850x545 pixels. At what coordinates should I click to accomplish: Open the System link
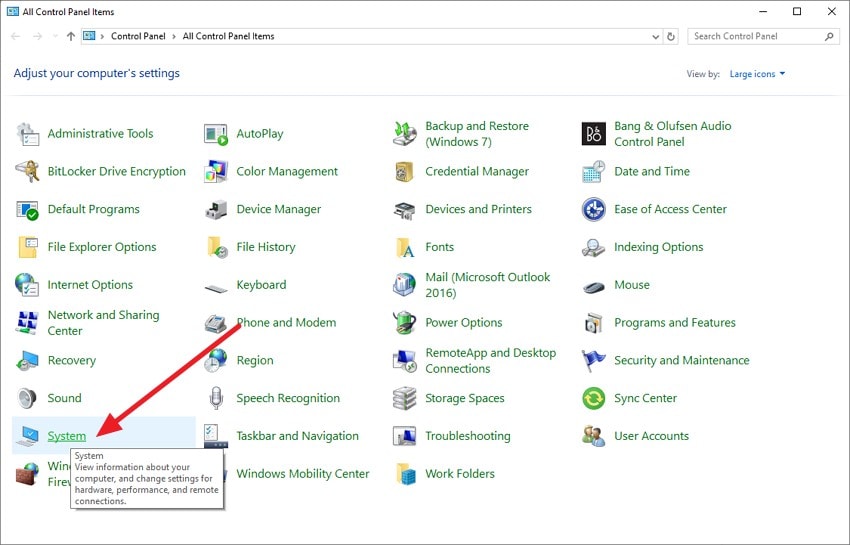67,436
